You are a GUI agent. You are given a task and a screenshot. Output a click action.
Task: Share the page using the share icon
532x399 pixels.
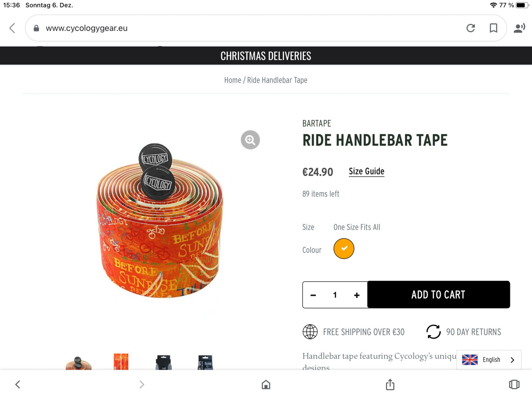point(390,385)
